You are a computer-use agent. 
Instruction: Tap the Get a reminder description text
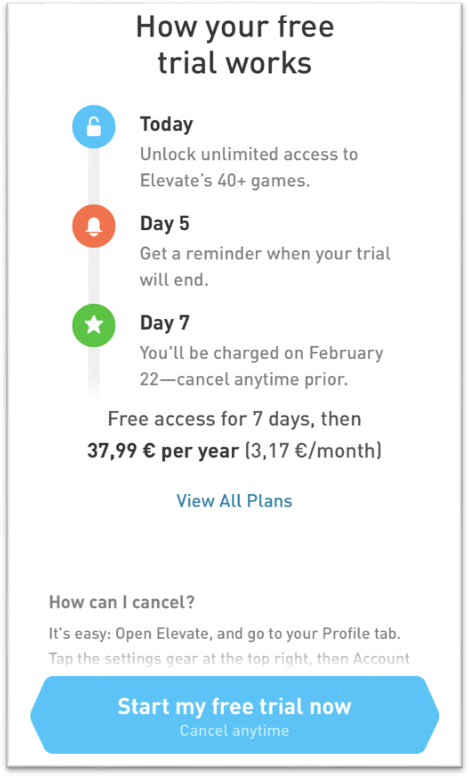265,266
